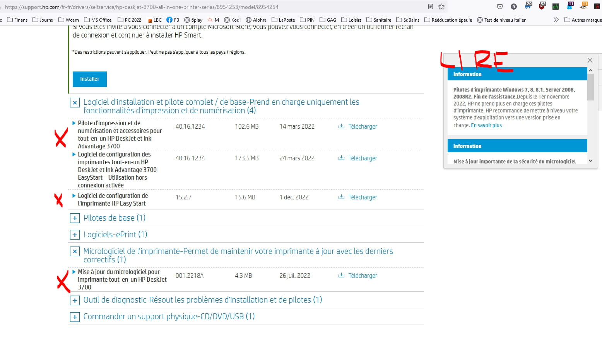
Task: Click the Information panel vertical scrollbar thumb
Action: [x=590, y=87]
